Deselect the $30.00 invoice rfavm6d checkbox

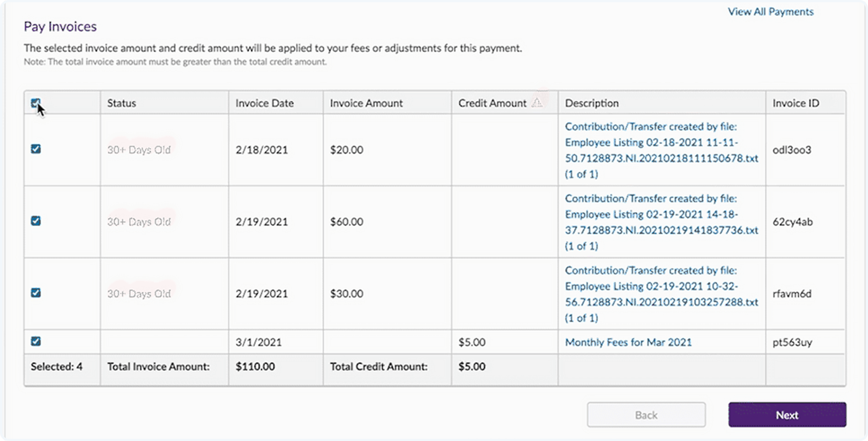click(x=36, y=293)
